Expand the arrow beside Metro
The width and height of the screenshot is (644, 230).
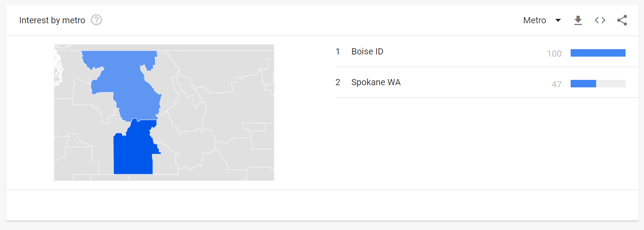[558, 20]
